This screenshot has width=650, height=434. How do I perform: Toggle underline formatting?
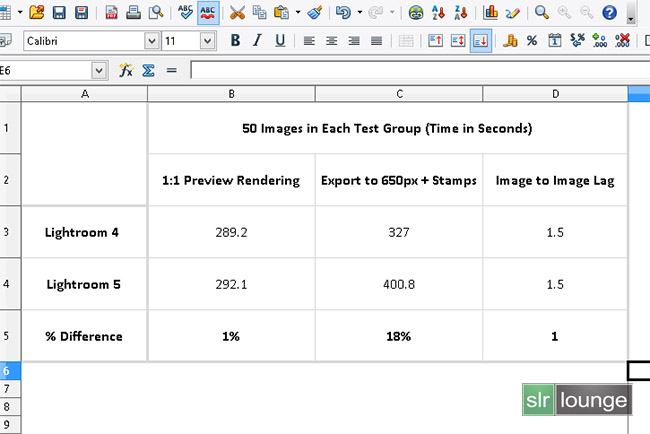[280, 41]
